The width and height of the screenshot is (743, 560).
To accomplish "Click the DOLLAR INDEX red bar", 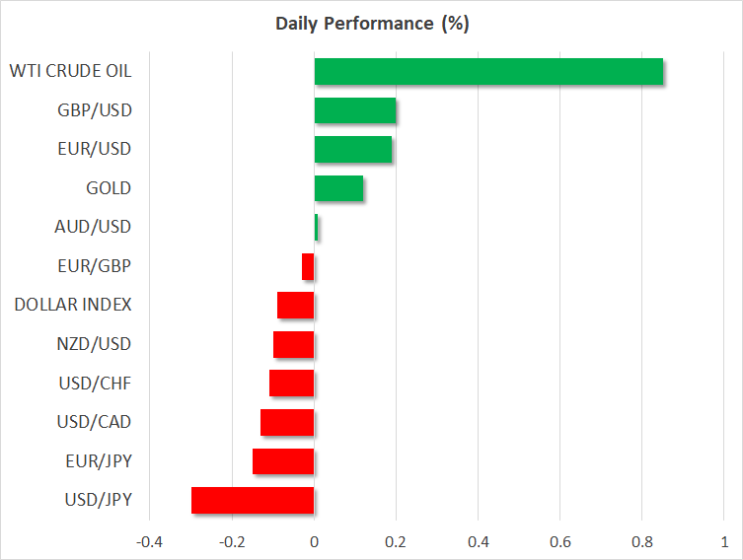I will (x=296, y=306).
